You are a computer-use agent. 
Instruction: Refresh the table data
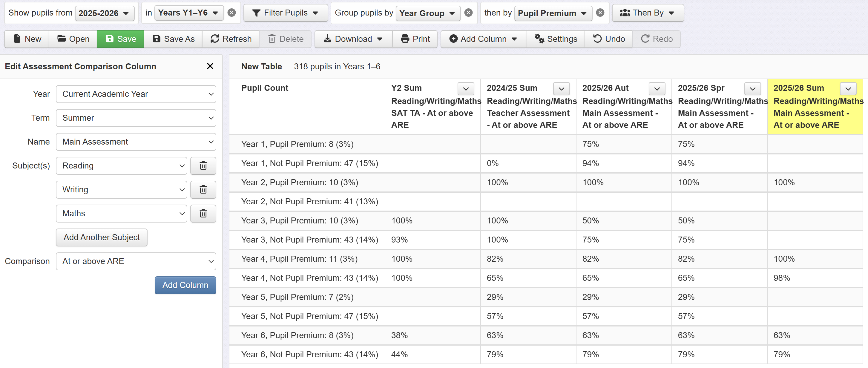(231, 39)
